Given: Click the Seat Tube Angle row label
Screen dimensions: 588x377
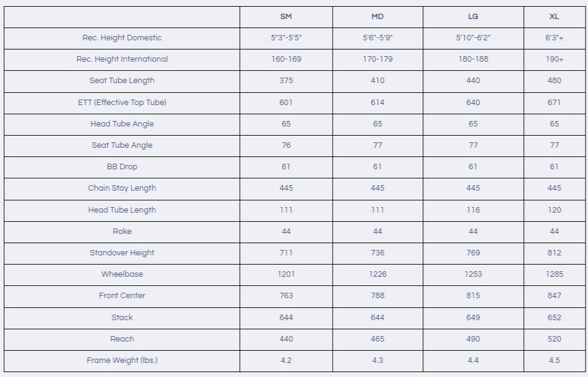Looking at the screenshot, I should 122,145.
